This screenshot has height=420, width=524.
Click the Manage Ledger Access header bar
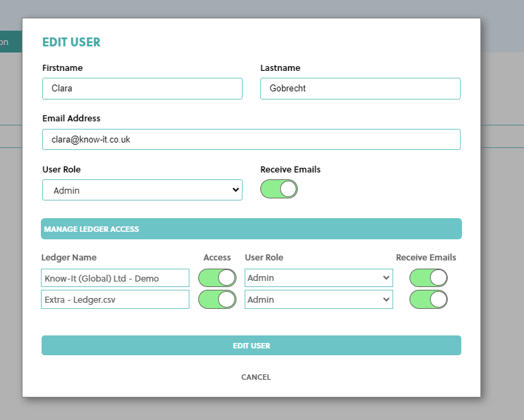[251, 228]
